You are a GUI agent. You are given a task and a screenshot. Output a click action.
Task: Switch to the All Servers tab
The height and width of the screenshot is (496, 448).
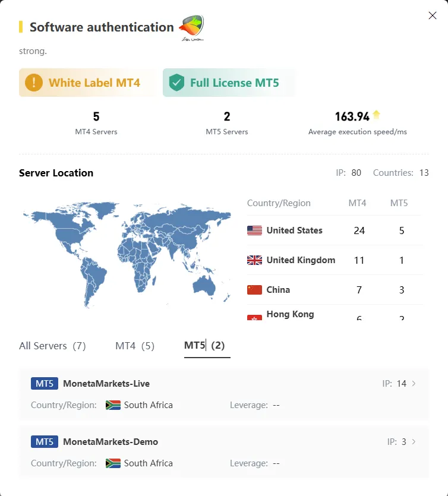(52, 346)
